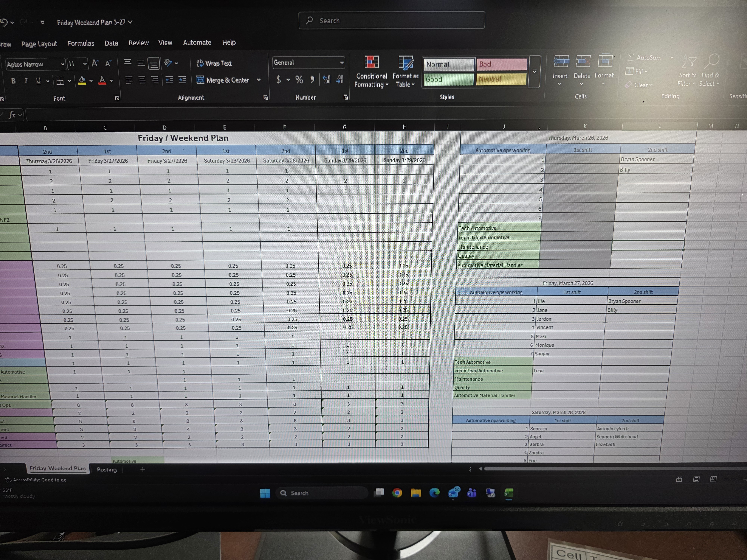Viewport: 747px width, 560px height.
Task: Click the top Search box
Action: [x=392, y=21]
